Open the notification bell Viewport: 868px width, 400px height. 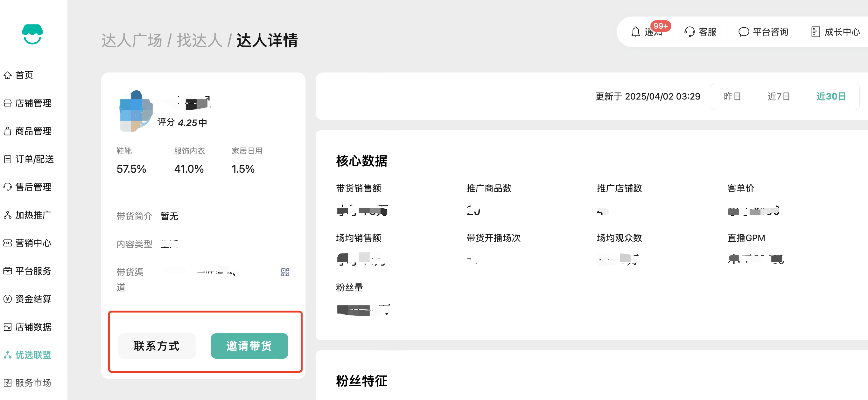tap(635, 32)
